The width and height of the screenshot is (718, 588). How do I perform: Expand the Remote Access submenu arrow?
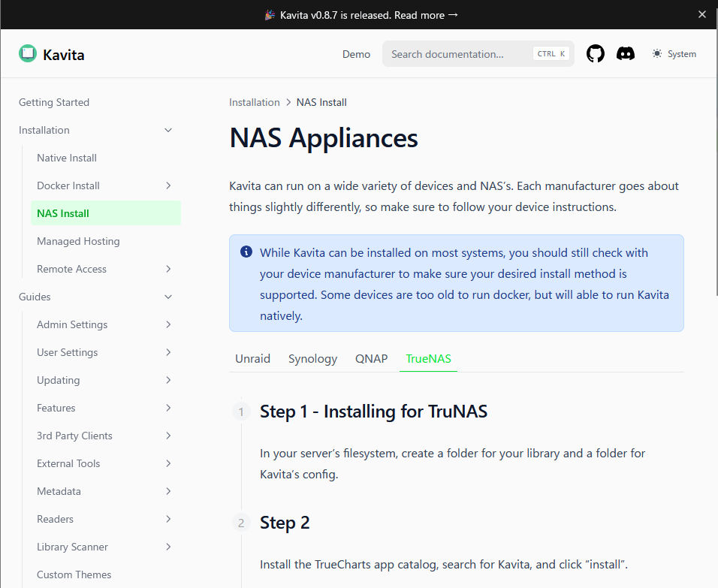[168, 269]
